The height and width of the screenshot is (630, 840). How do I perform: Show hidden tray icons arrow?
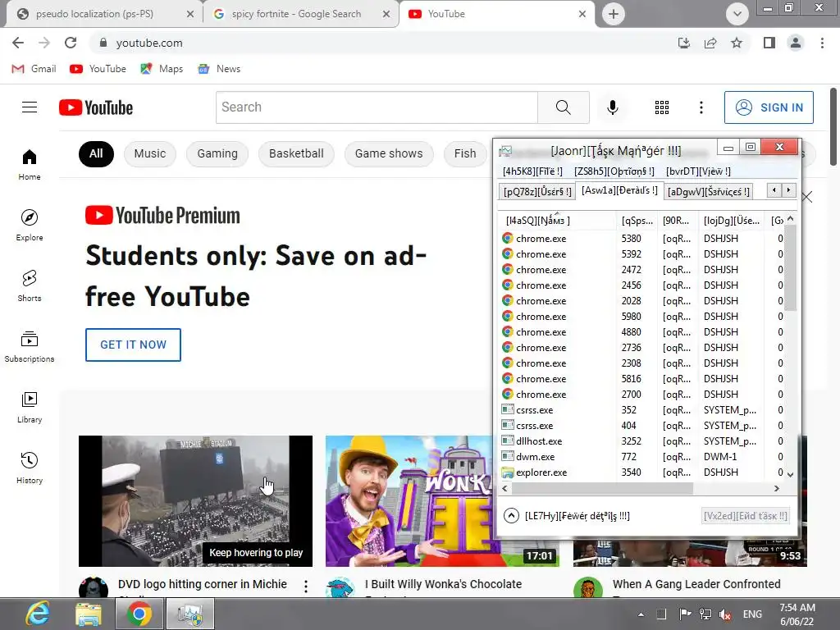pos(641,614)
